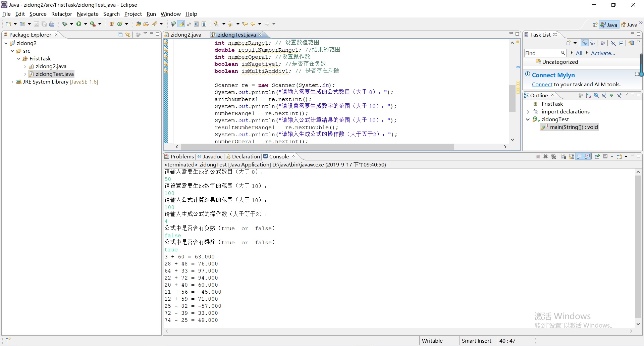
Task: Remove Launch in Console toolbar
Action: (545, 156)
